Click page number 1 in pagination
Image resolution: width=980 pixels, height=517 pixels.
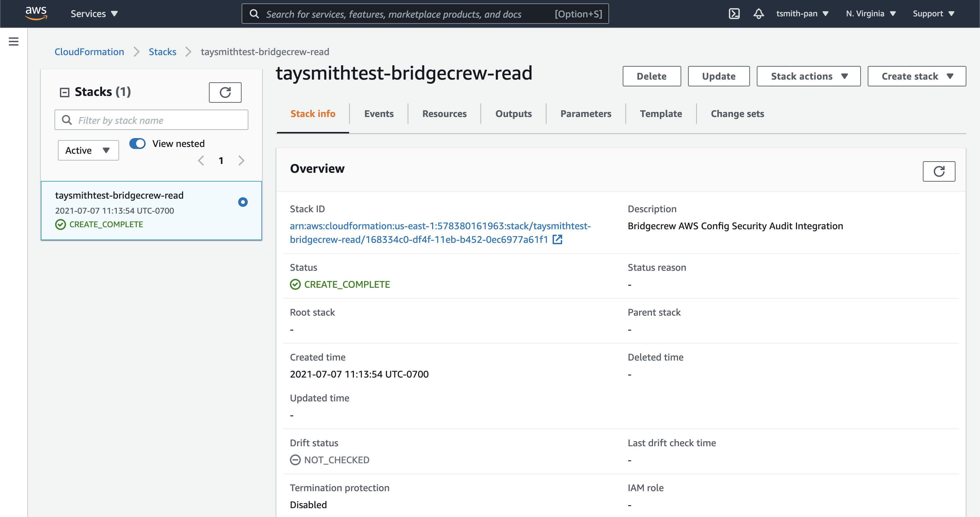pyautogui.click(x=221, y=161)
